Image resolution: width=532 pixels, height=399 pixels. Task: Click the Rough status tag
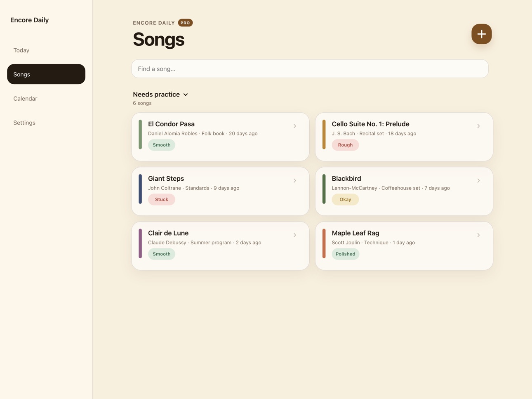[x=345, y=145]
